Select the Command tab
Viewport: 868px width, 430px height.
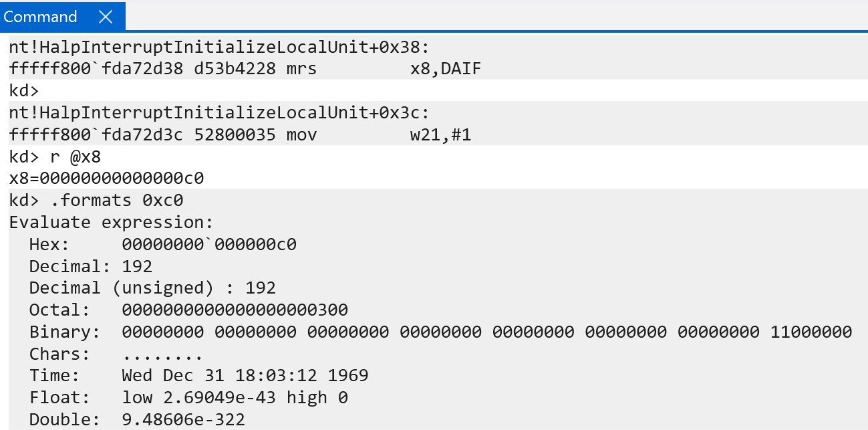tap(41, 17)
